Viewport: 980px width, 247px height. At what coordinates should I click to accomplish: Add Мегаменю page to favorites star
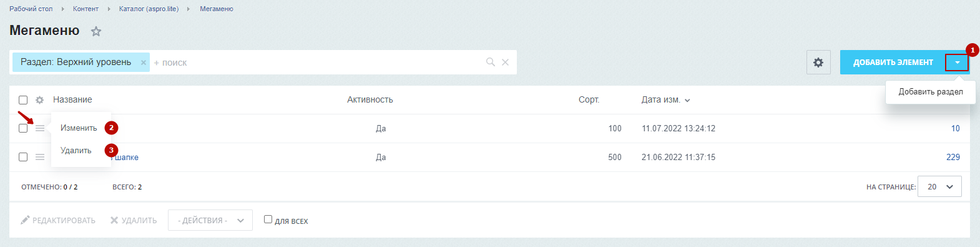coord(96,31)
